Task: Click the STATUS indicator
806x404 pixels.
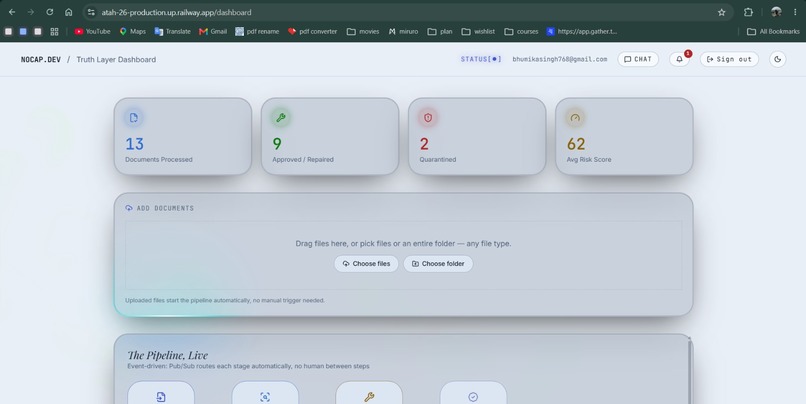Action: click(x=481, y=59)
